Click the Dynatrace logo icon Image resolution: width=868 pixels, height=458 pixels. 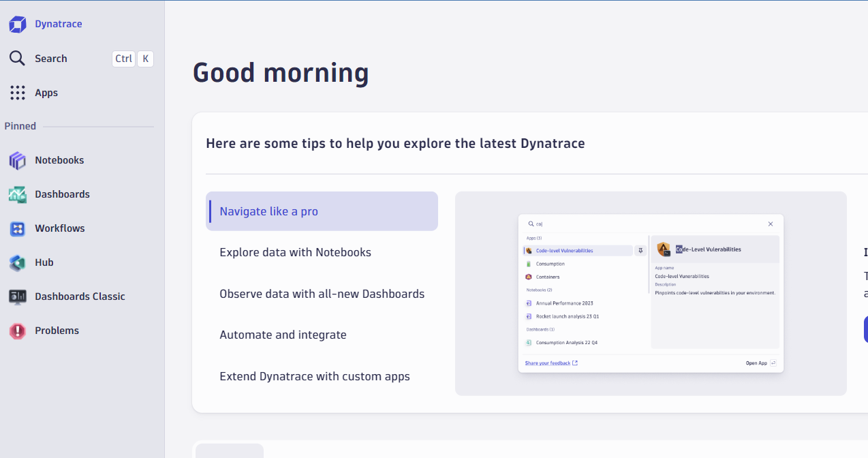pos(17,25)
